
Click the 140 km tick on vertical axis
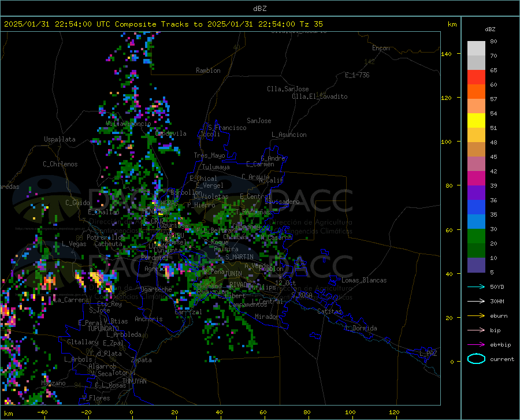446,54
